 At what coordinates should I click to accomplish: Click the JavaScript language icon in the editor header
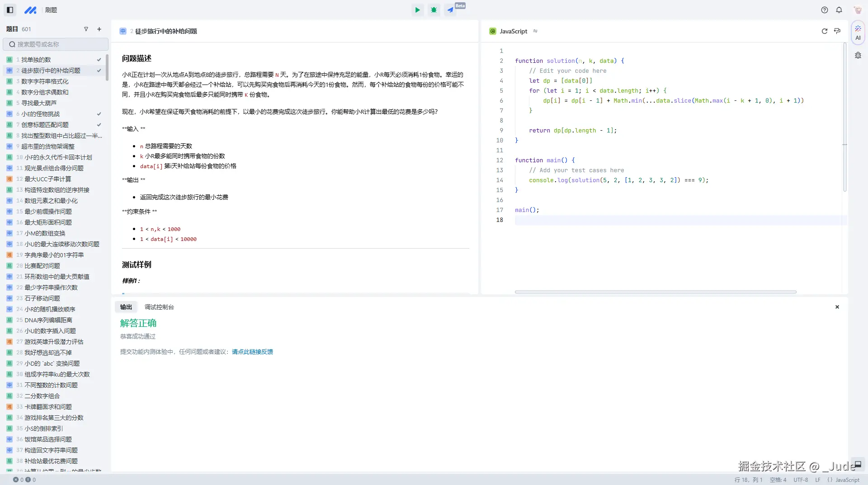[x=493, y=31]
